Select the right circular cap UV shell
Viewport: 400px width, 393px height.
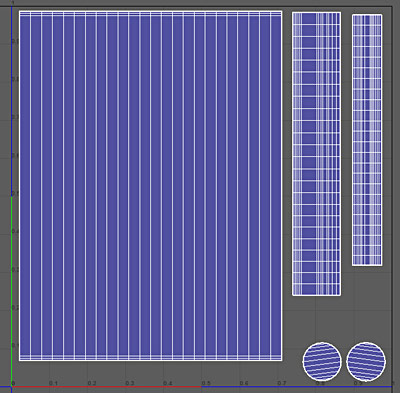point(366,362)
